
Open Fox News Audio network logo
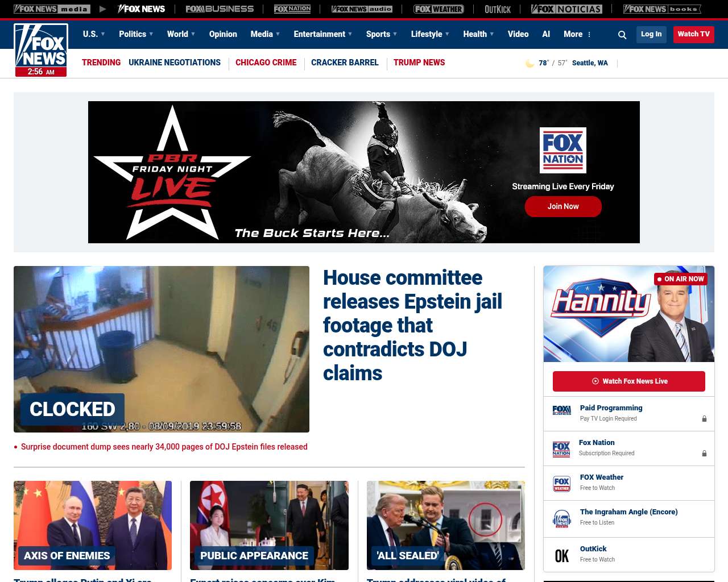pos(362,9)
